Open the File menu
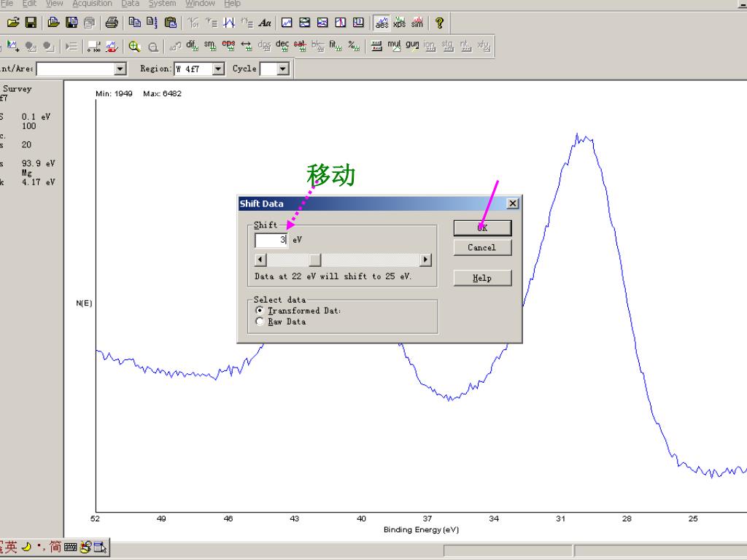This screenshot has height=560, width=747. coord(7,4)
